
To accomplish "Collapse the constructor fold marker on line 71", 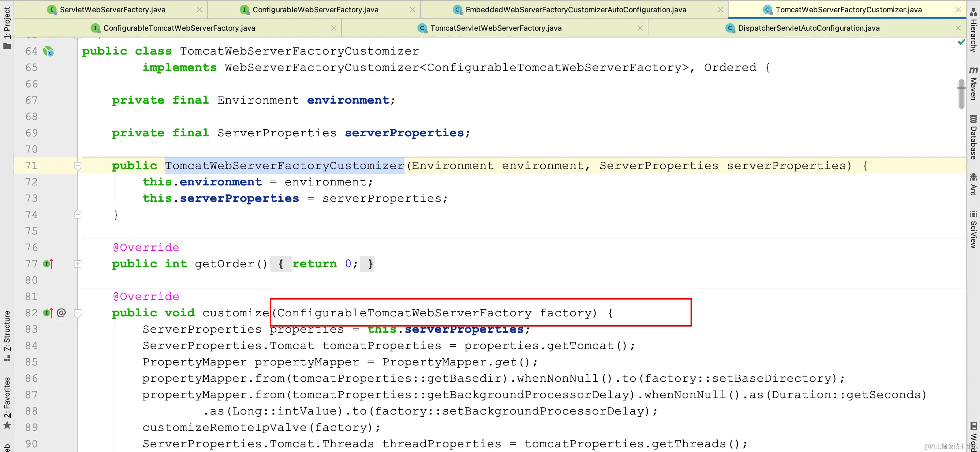I will pos(78,166).
